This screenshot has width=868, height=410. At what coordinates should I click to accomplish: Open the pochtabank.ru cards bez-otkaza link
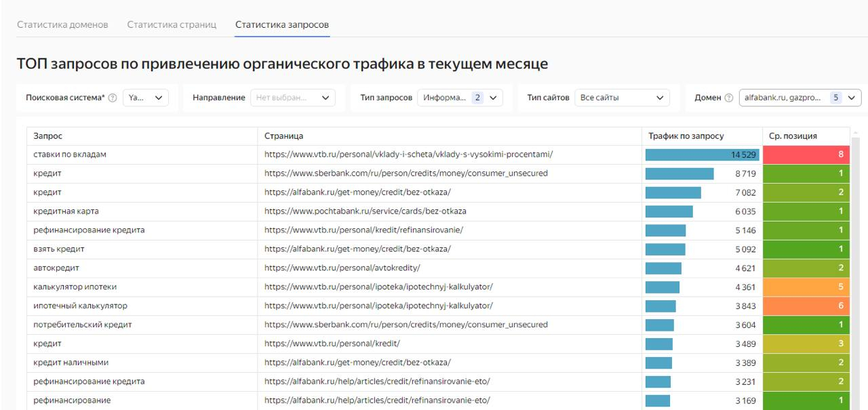pos(365,211)
